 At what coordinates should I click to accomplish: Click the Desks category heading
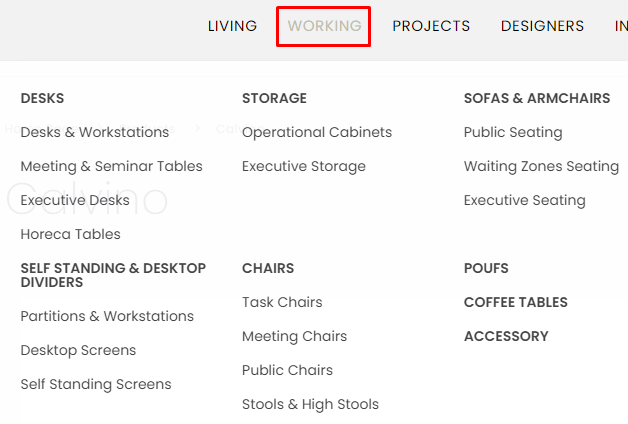[x=42, y=98]
